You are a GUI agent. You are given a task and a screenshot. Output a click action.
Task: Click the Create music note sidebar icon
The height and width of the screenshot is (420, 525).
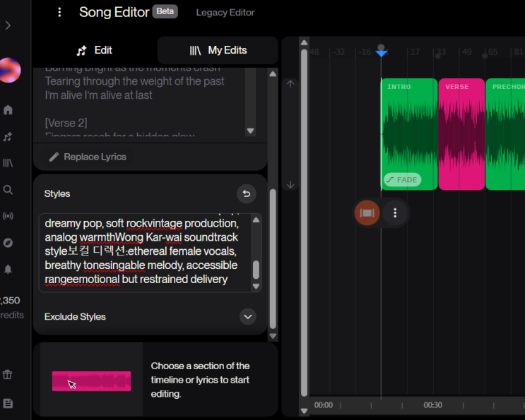tap(8, 137)
